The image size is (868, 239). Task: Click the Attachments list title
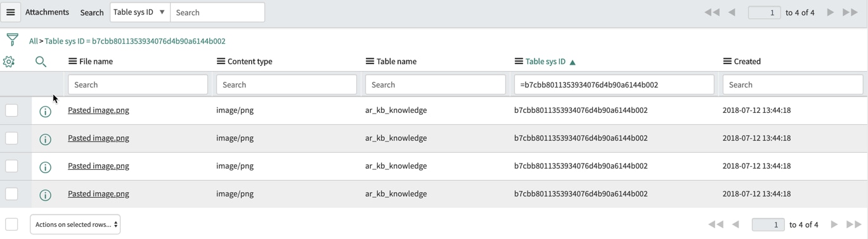47,12
